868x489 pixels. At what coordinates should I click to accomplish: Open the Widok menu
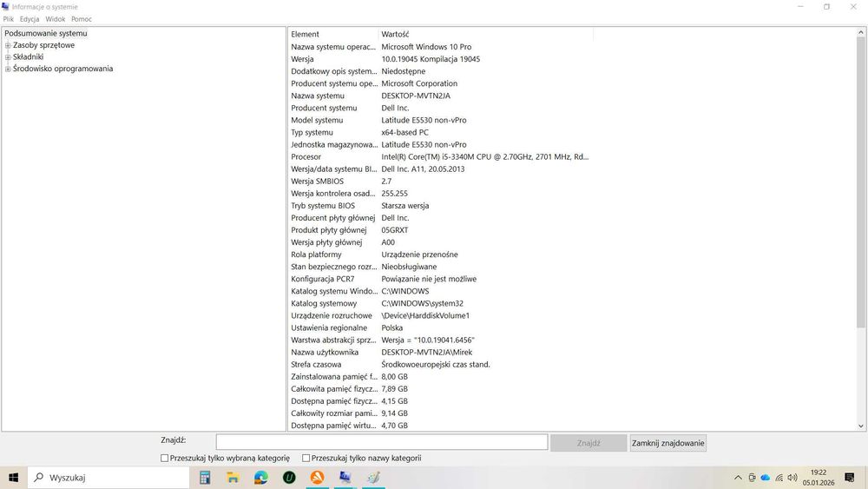56,19
